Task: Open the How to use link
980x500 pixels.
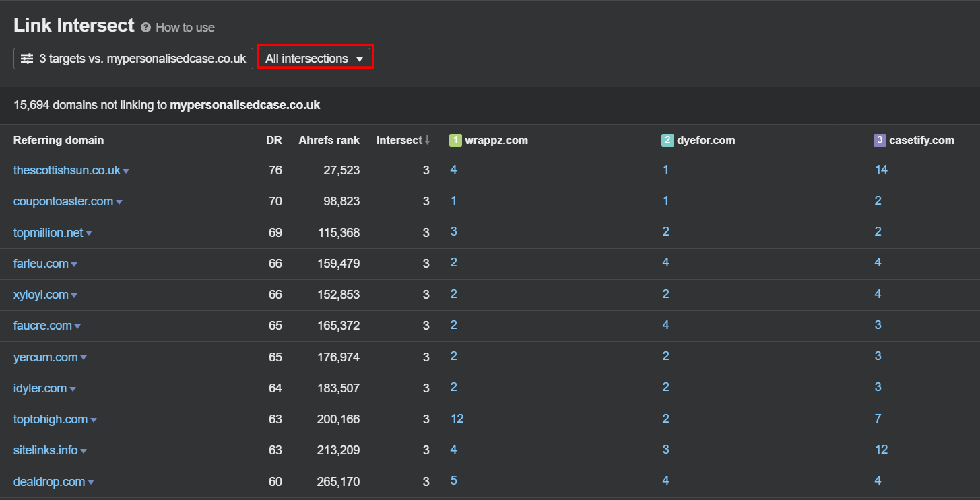Action: point(185,28)
